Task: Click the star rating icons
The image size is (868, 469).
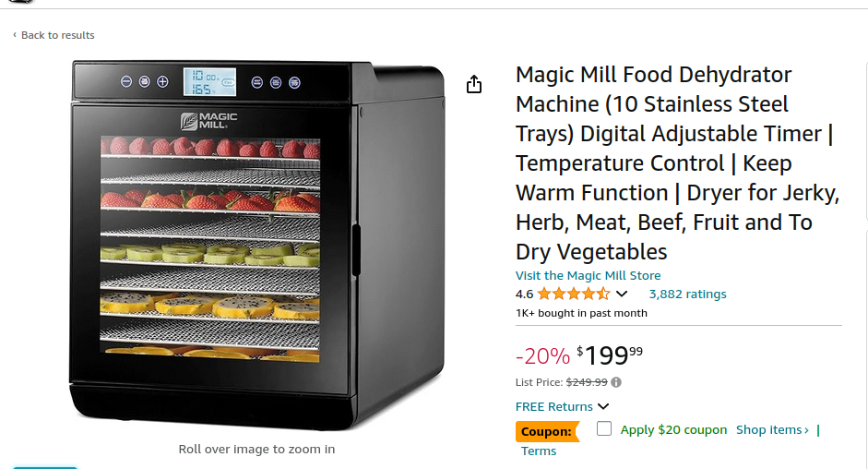Action: (x=573, y=295)
